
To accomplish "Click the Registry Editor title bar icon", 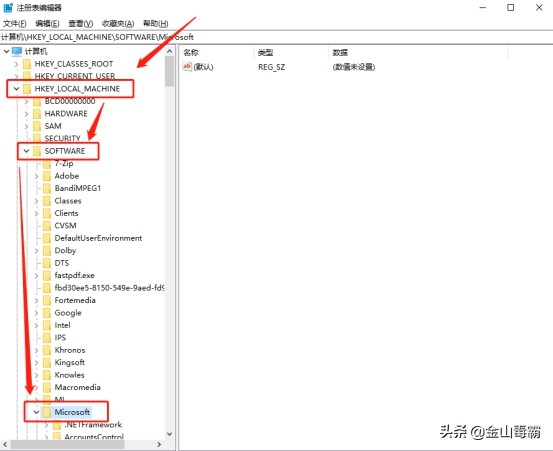I will (x=8, y=7).
